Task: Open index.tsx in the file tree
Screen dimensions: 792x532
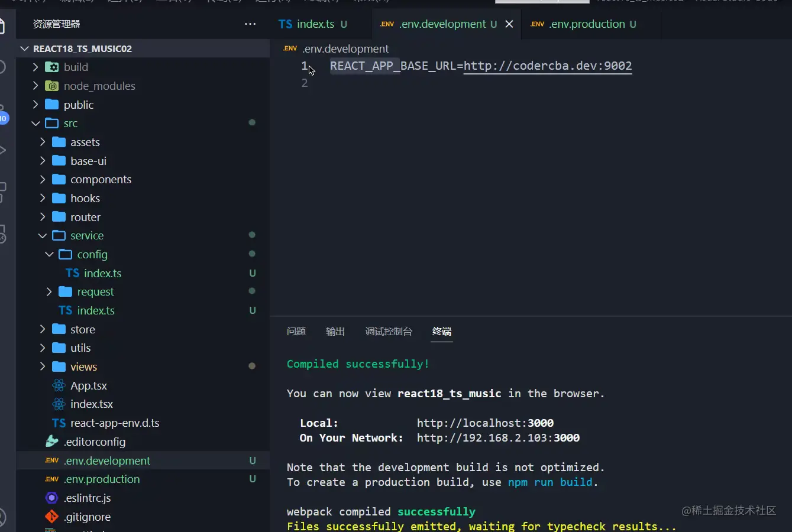Action: click(x=92, y=404)
